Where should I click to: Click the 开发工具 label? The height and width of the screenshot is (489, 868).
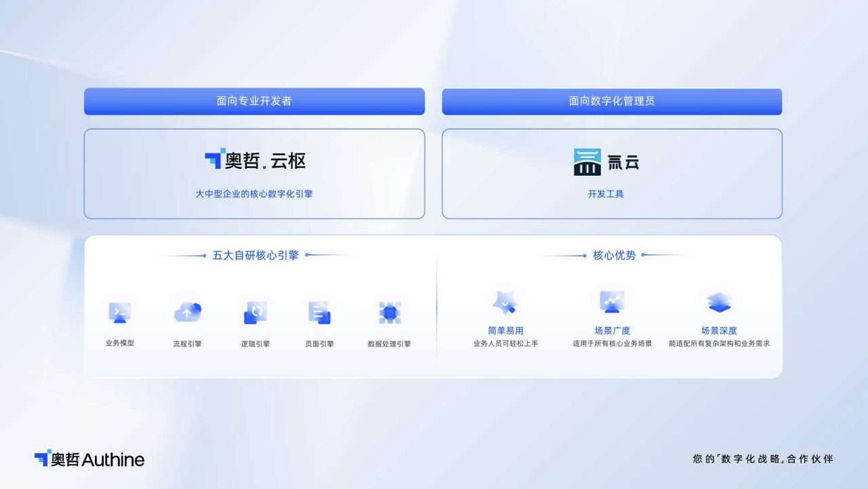[x=606, y=194]
